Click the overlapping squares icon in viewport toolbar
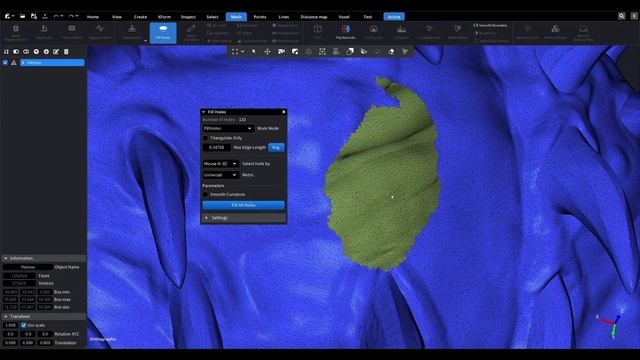The width and height of the screenshot is (640, 360). tap(350, 51)
